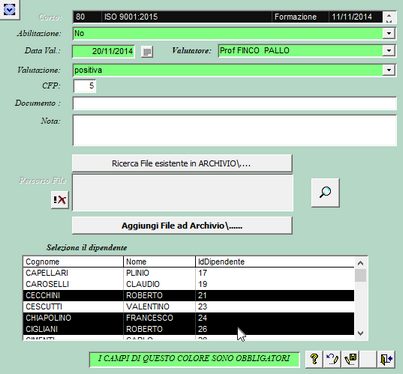
Task: Click the Nota text area
Action: point(235,130)
